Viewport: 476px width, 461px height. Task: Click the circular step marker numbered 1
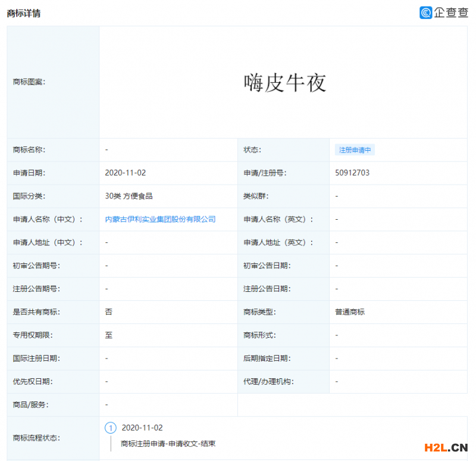111,428
